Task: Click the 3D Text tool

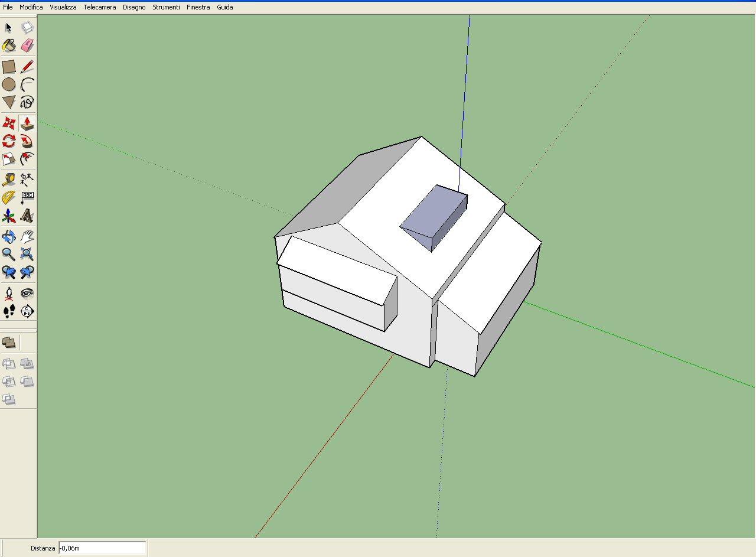Action: (x=27, y=216)
